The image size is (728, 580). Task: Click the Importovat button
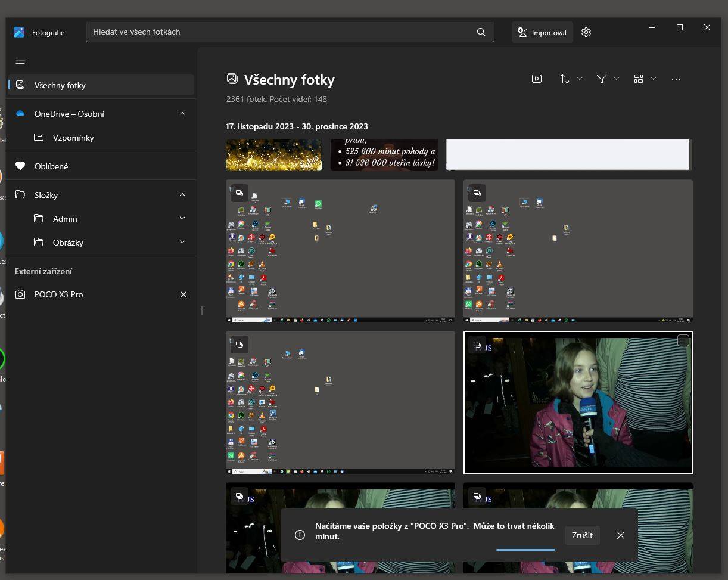[x=542, y=32]
